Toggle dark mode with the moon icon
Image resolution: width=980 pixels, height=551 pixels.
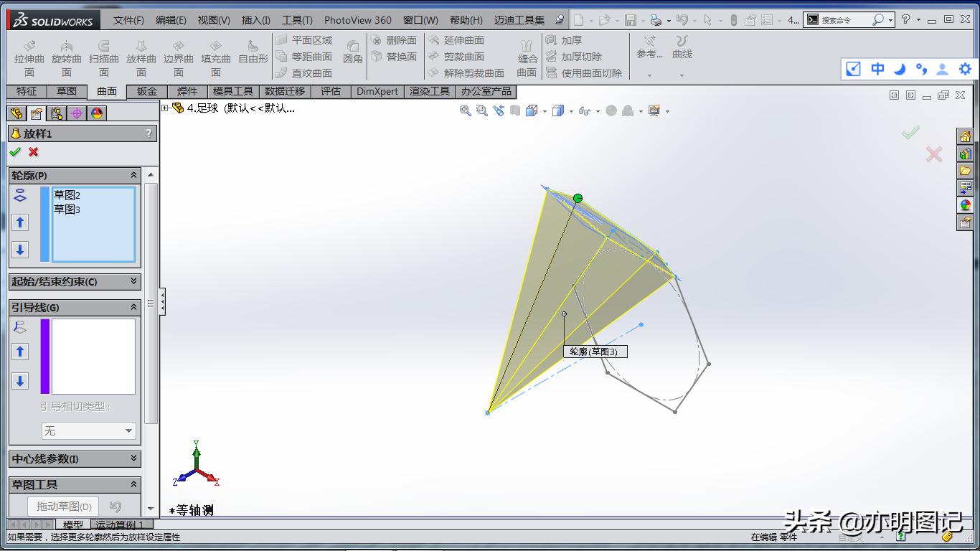[898, 69]
